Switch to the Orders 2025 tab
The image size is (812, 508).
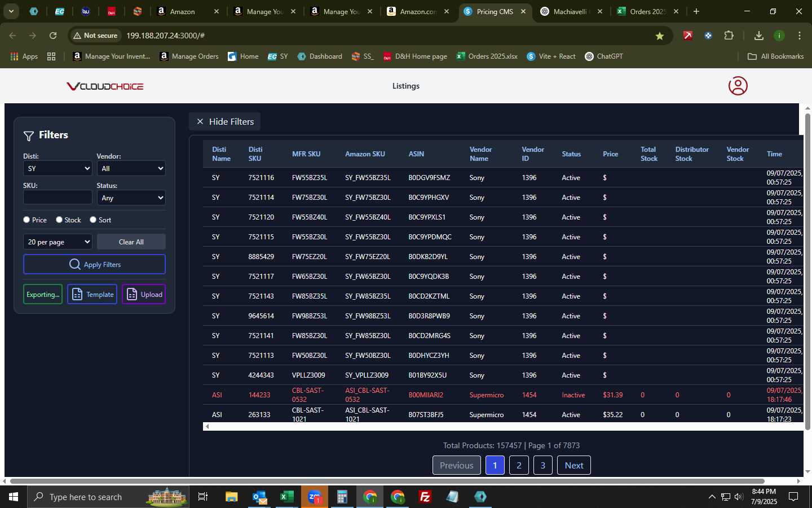click(647, 11)
